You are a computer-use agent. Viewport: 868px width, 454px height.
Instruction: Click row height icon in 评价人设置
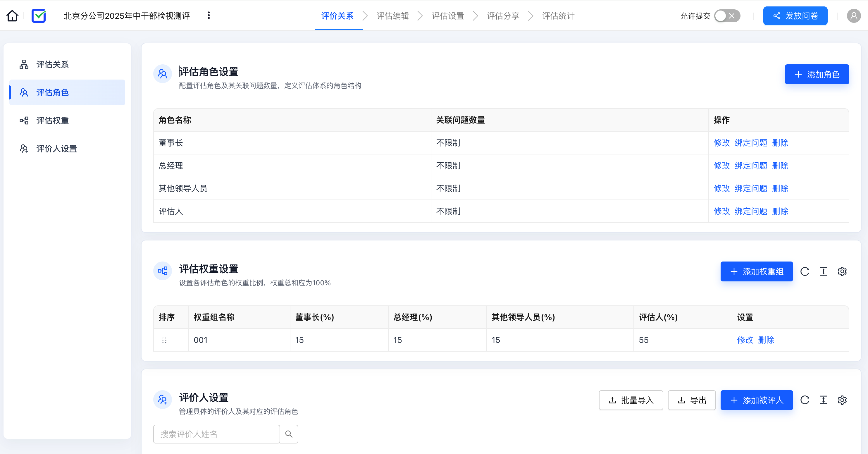(x=823, y=400)
